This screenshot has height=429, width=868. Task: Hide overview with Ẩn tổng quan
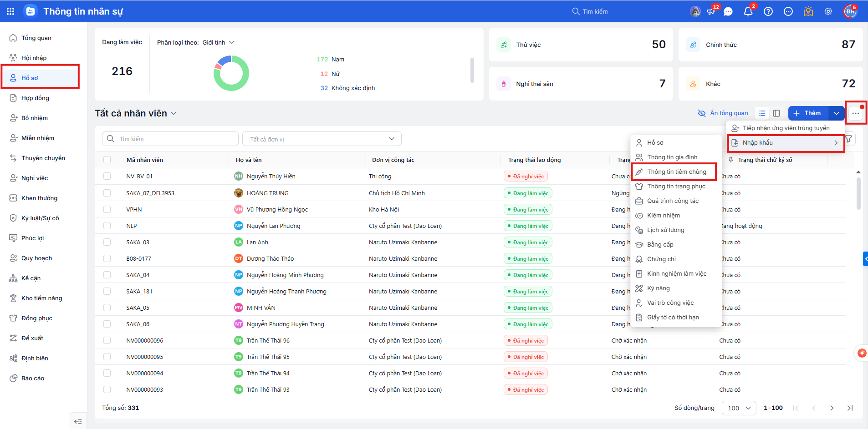[x=723, y=113]
